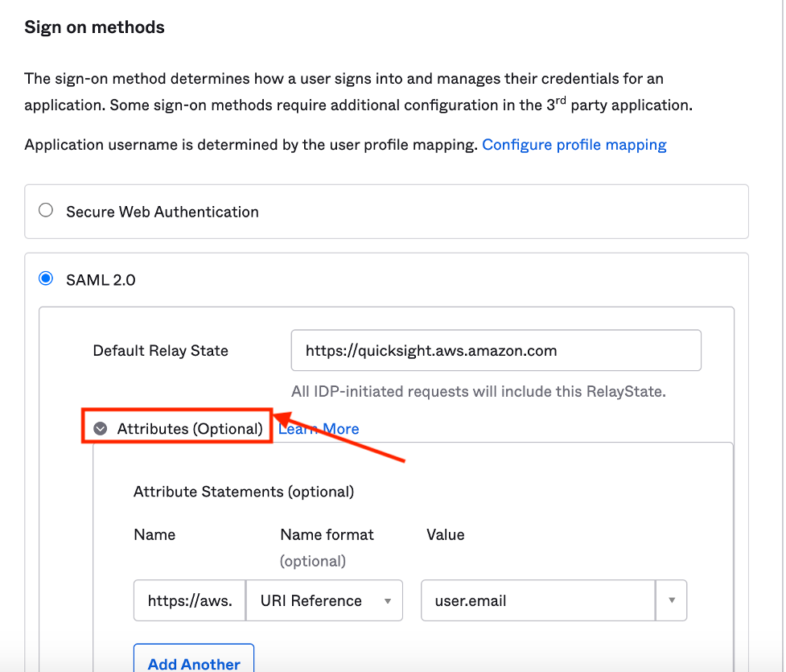Click the Value column label
Screen dimensions: 786x672
[x=446, y=534]
